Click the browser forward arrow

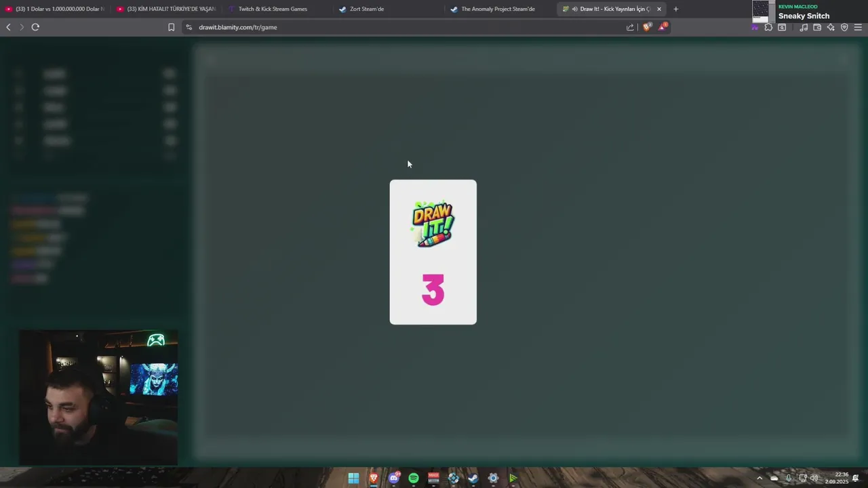pos(21,27)
